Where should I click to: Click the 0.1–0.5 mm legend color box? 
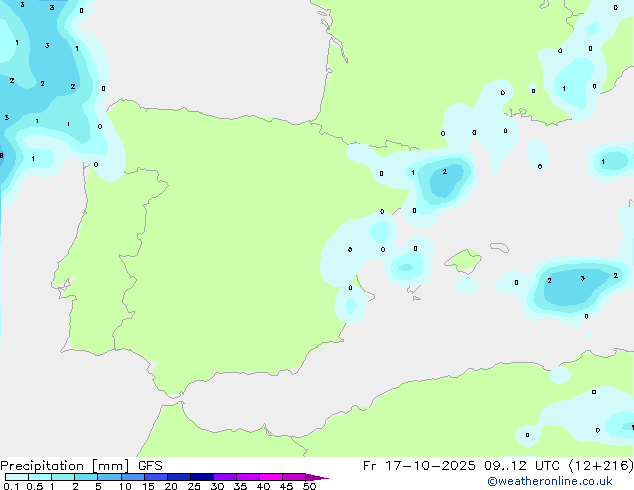point(17,477)
